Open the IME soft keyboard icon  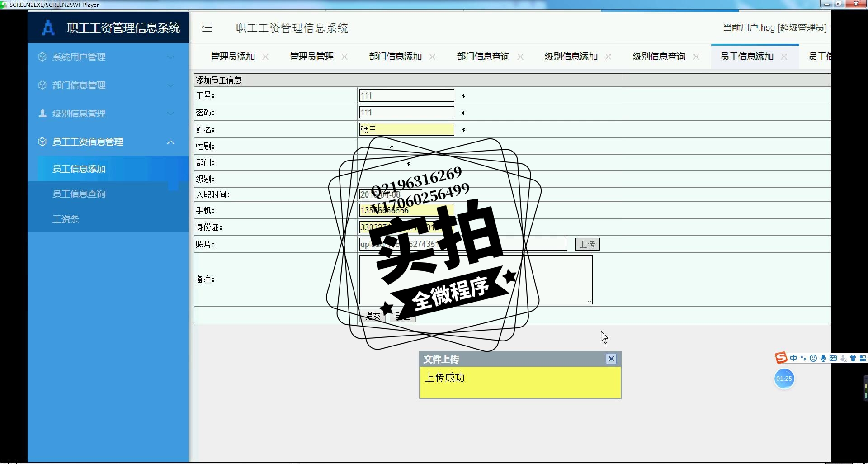click(x=833, y=358)
